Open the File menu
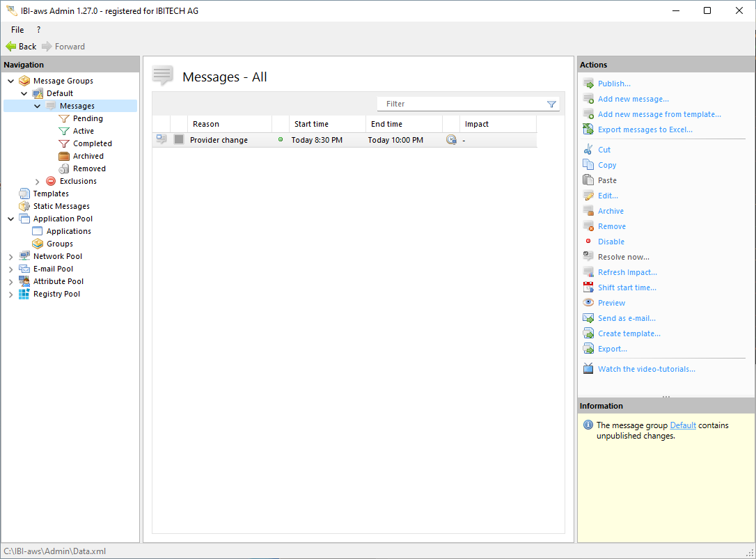This screenshot has width=756, height=559. [17, 30]
